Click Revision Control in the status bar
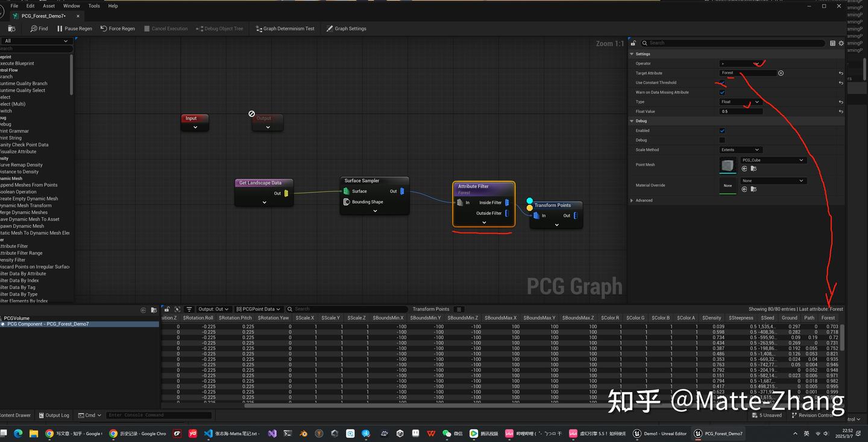The image size is (868, 442). (815, 415)
